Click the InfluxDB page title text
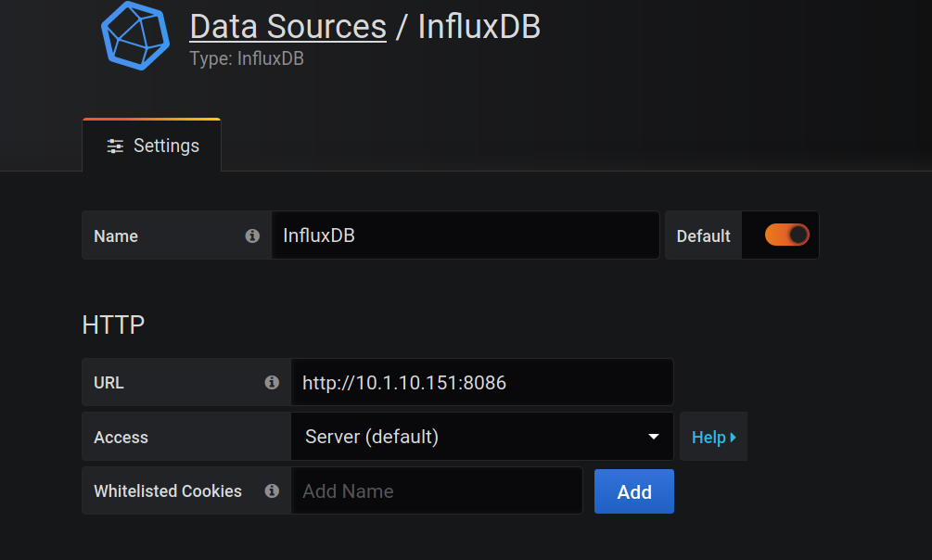Image resolution: width=932 pixels, height=560 pixels. [479, 27]
